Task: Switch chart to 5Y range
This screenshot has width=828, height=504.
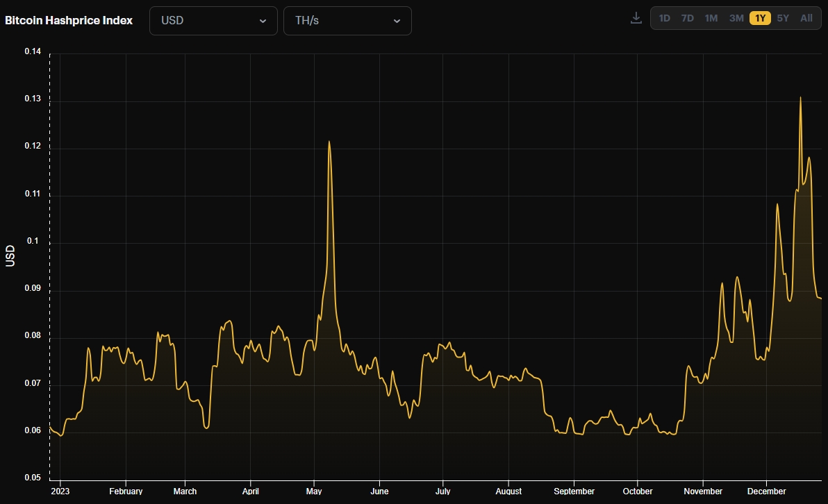Action: pos(783,18)
